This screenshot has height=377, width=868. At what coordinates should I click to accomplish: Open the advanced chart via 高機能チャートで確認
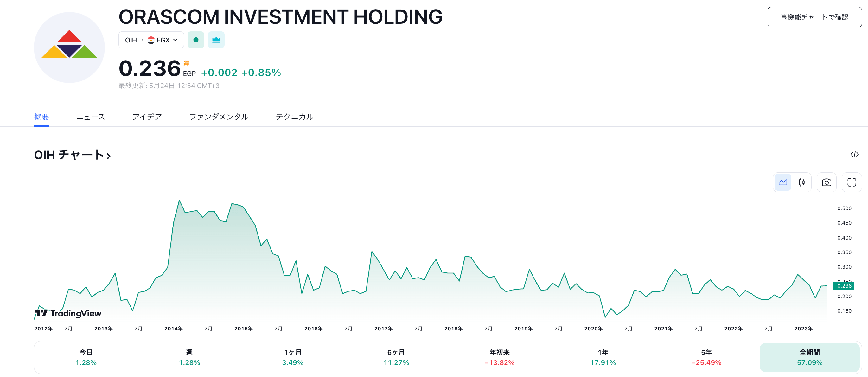click(x=814, y=17)
